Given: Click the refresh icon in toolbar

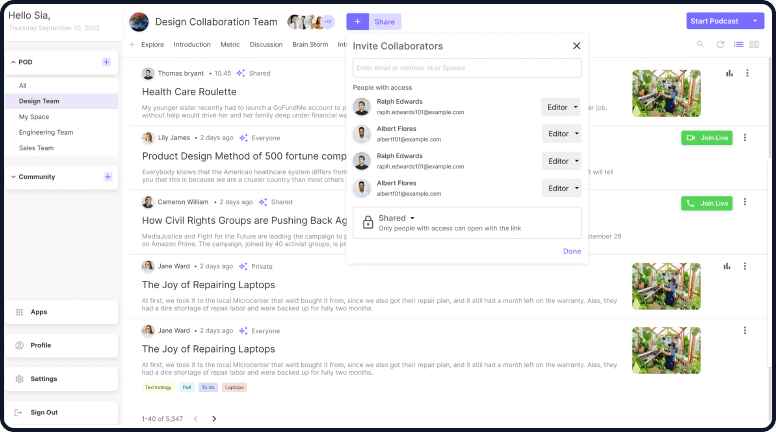Looking at the screenshot, I should (720, 44).
